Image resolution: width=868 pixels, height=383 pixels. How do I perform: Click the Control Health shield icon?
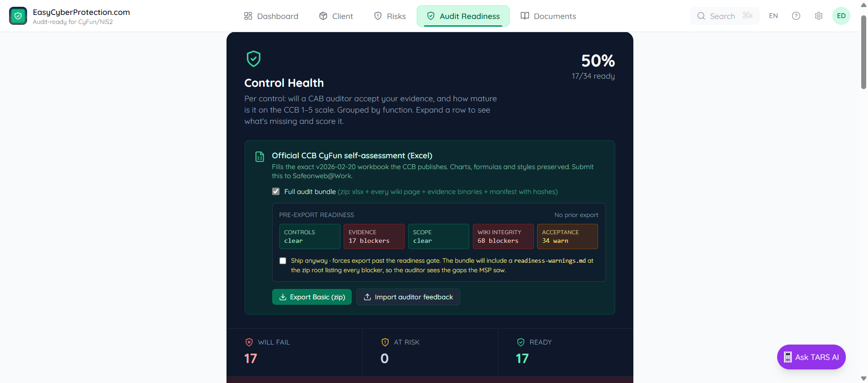(x=254, y=58)
